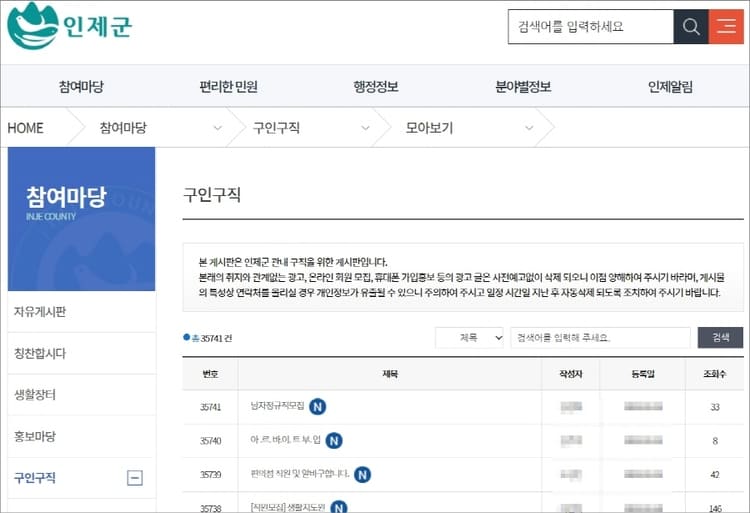The height and width of the screenshot is (513, 750).
Task: Click the 번호 column header
Action: 210,374
